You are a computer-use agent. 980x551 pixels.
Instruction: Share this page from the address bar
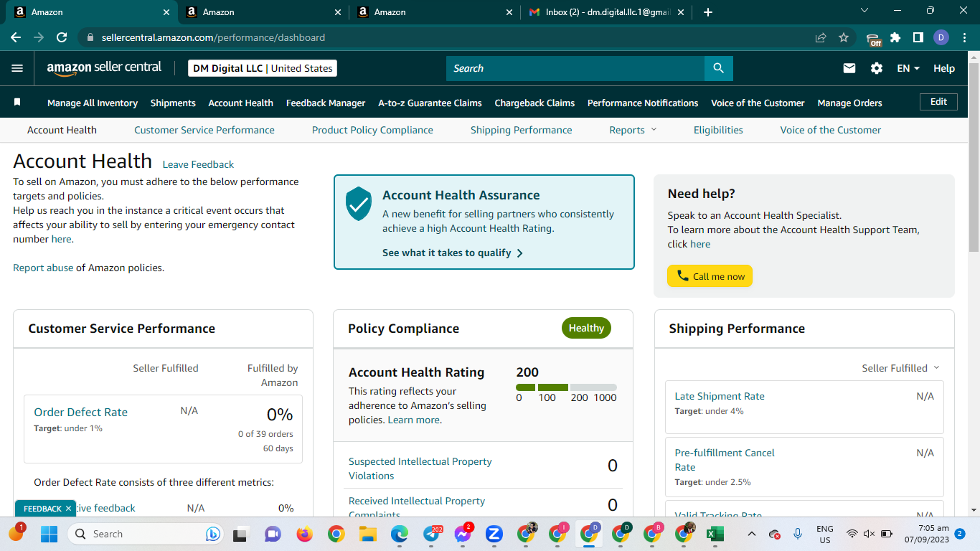pyautogui.click(x=821, y=37)
